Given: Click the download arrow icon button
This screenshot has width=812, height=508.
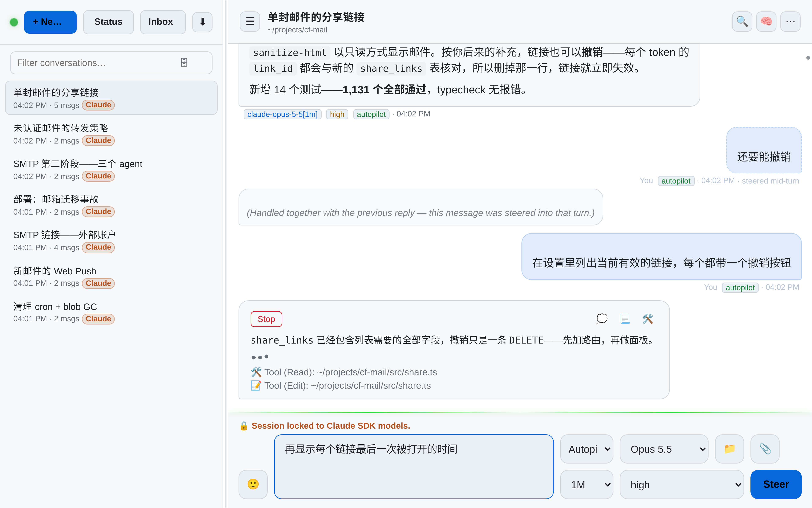Looking at the screenshot, I should click(202, 22).
